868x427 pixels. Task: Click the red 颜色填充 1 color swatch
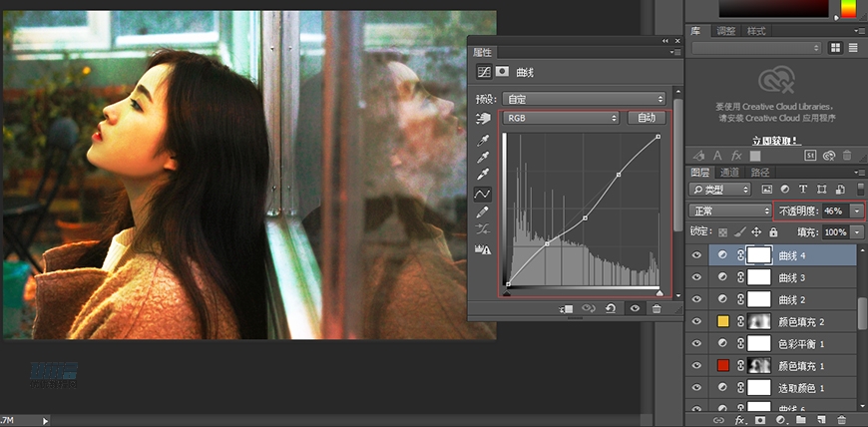[x=724, y=365]
